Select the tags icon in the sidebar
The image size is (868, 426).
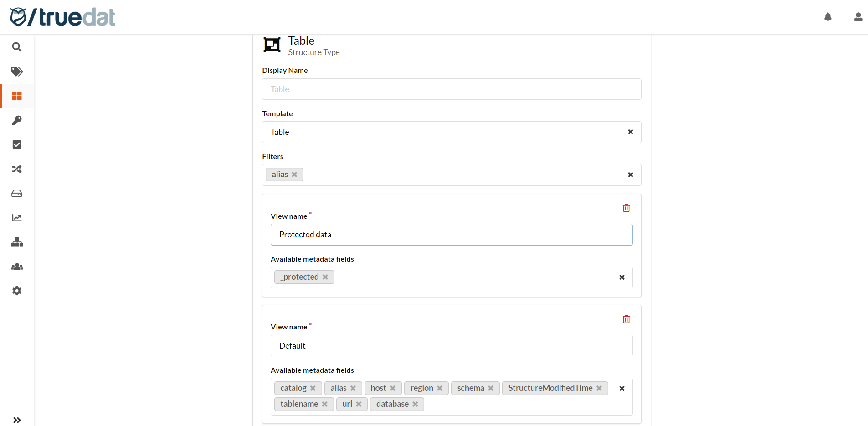[17, 72]
